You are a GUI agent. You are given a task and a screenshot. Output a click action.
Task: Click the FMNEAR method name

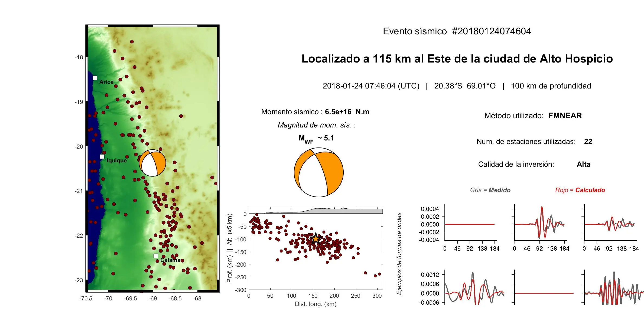pyautogui.click(x=565, y=116)
